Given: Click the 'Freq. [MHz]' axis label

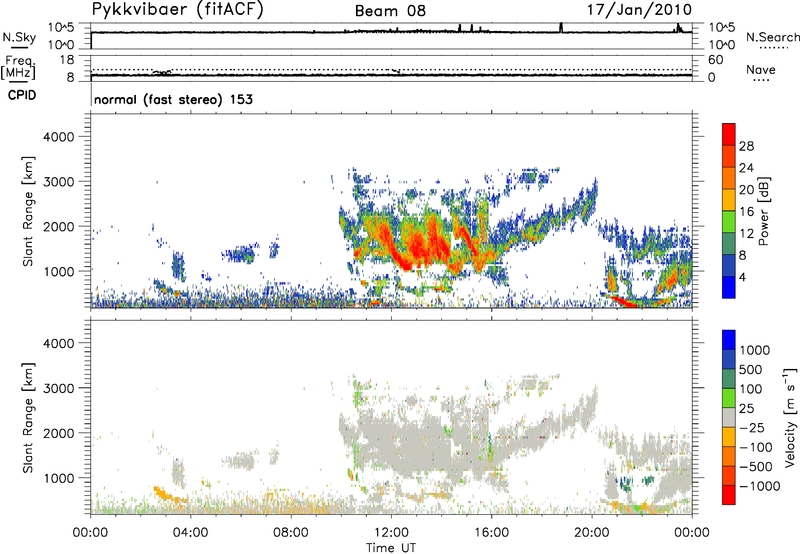Looking at the screenshot, I should click(19, 68).
